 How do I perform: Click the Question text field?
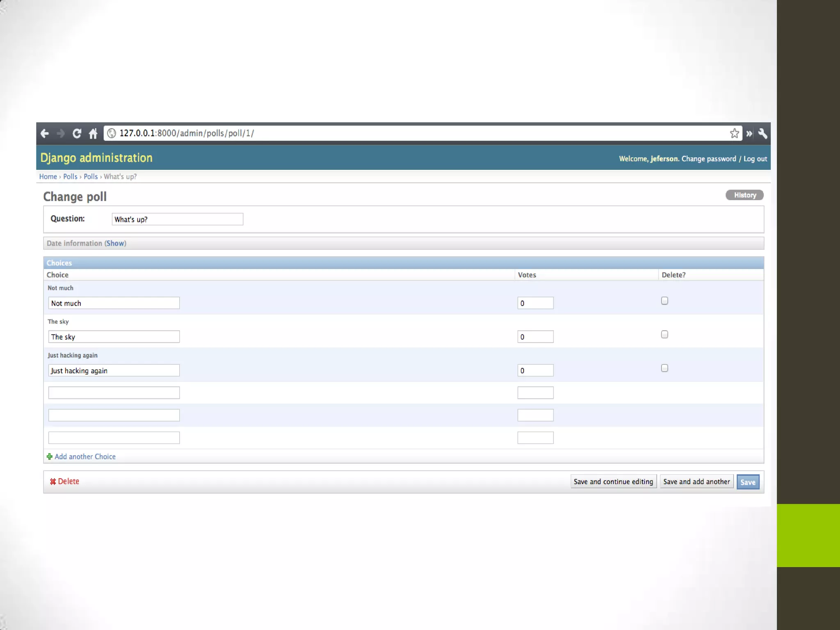(177, 219)
